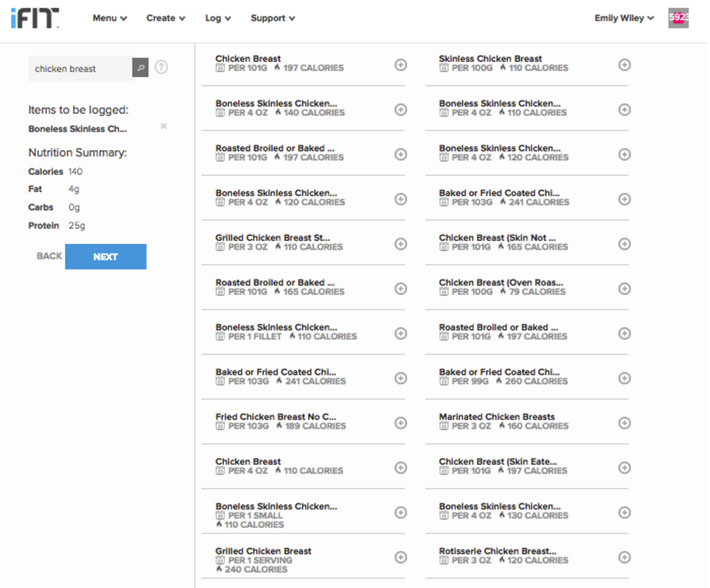Screen dimensions: 710x588
Task: Click the iFIT logo
Action: tap(35, 18)
